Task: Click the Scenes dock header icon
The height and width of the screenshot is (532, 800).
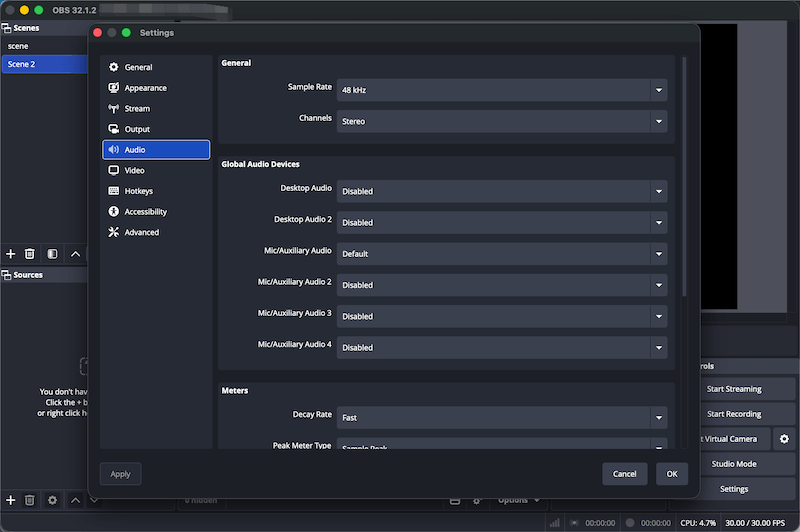Action: (x=7, y=28)
